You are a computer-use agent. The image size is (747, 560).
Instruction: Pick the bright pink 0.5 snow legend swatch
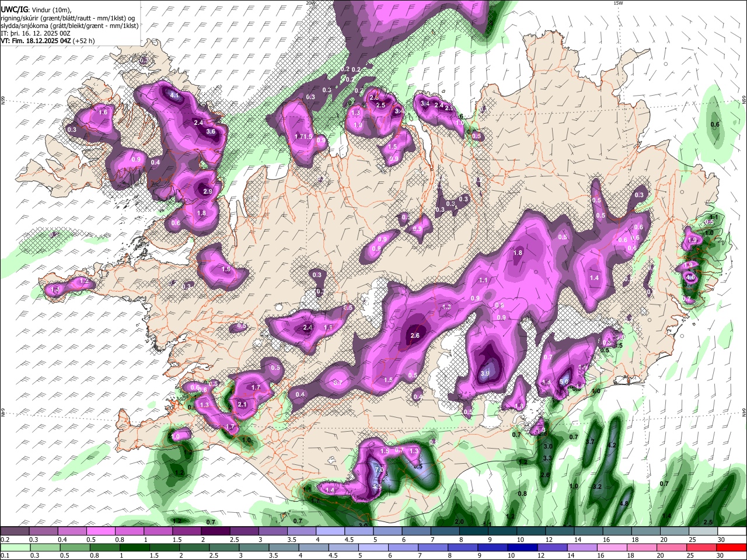[x=100, y=531]
